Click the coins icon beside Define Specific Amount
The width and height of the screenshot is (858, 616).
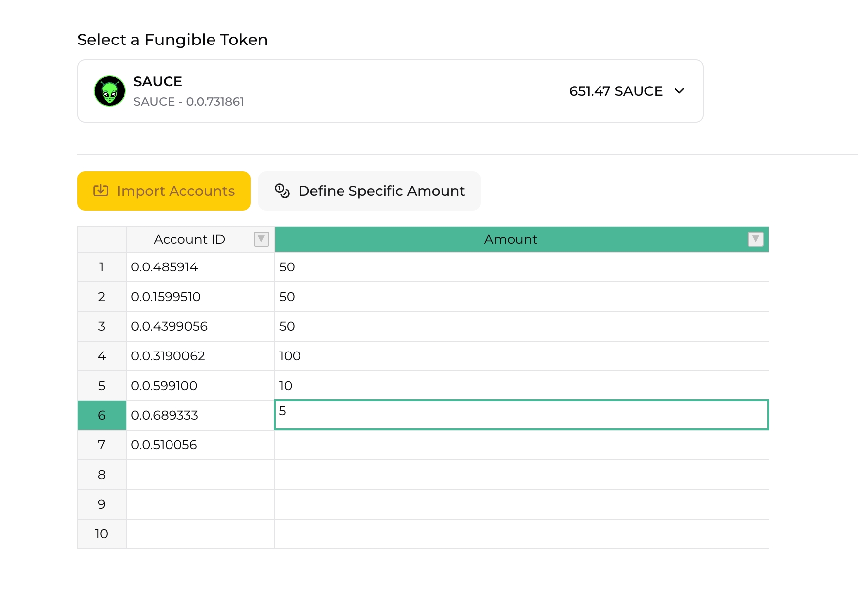282,191
